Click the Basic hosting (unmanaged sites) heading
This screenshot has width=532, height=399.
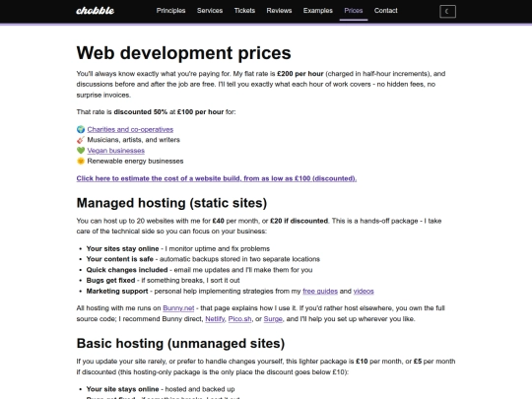click(x=180, y=344)
